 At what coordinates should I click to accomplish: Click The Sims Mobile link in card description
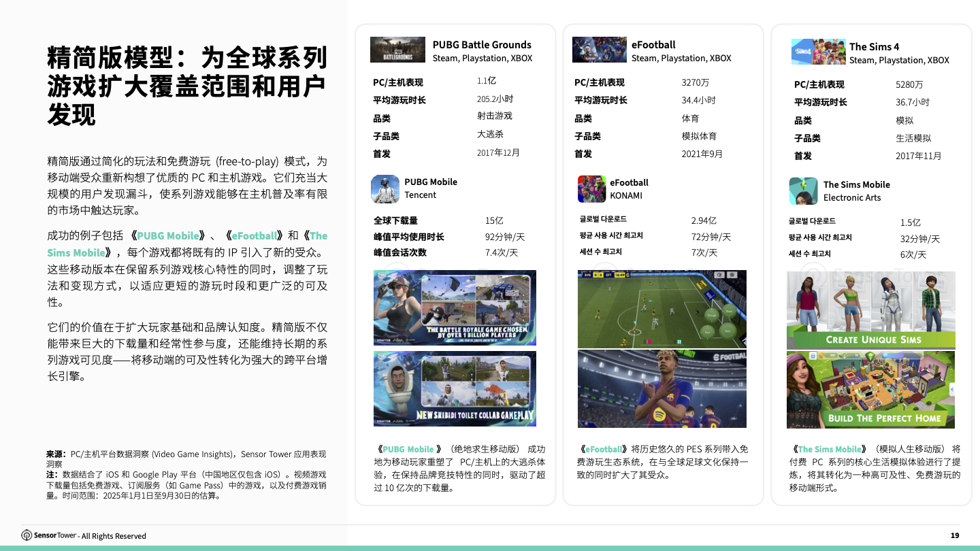(830, 449)
